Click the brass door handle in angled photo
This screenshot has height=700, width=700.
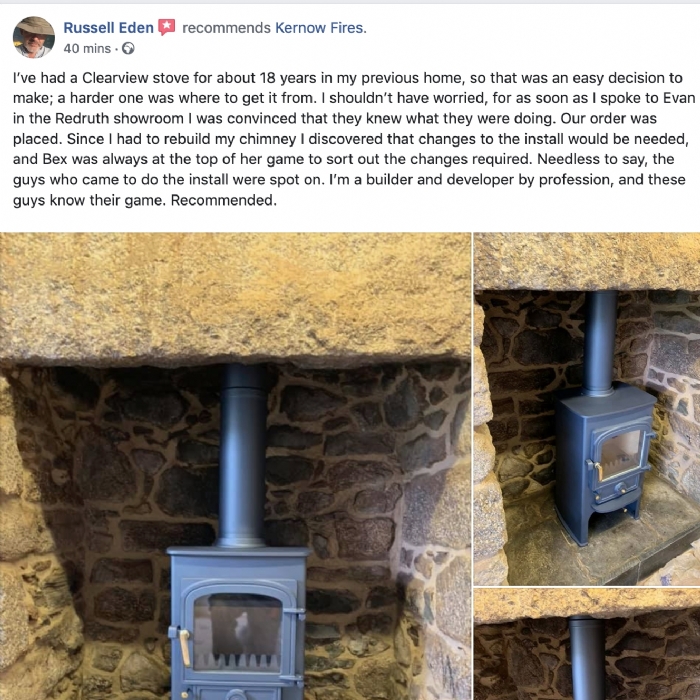coord(598,471)
